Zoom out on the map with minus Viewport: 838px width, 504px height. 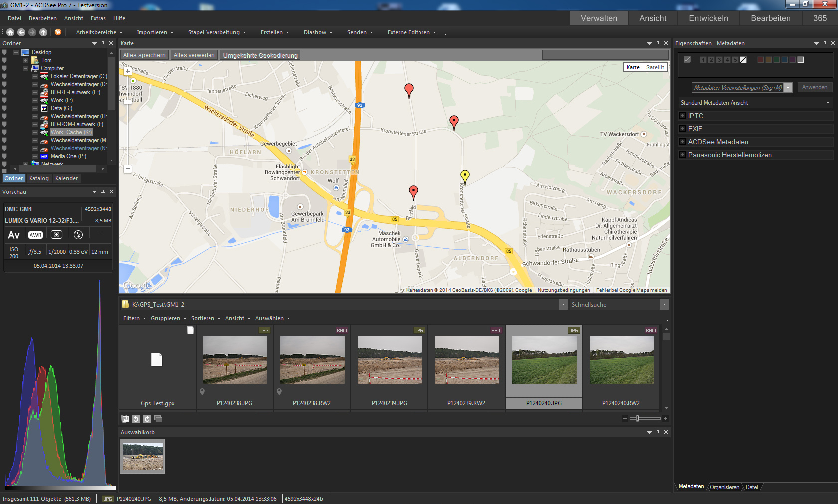click(x=128, y=169)
